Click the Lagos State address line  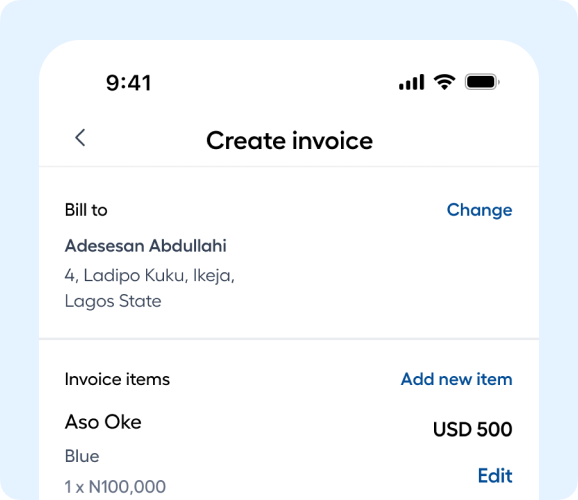tap(113, 301)
